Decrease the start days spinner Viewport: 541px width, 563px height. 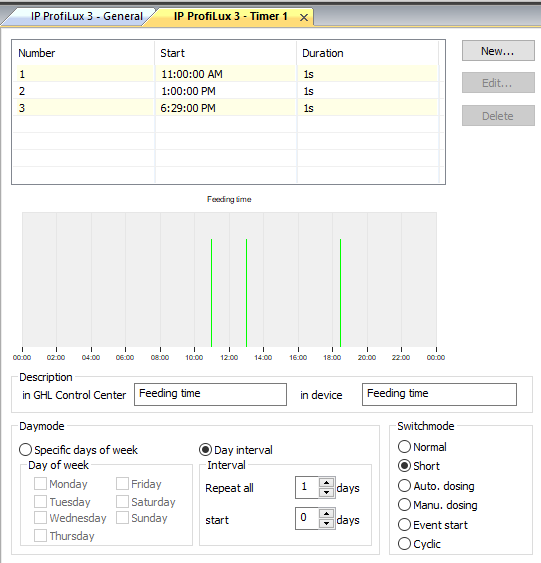[x=326, y=523]
